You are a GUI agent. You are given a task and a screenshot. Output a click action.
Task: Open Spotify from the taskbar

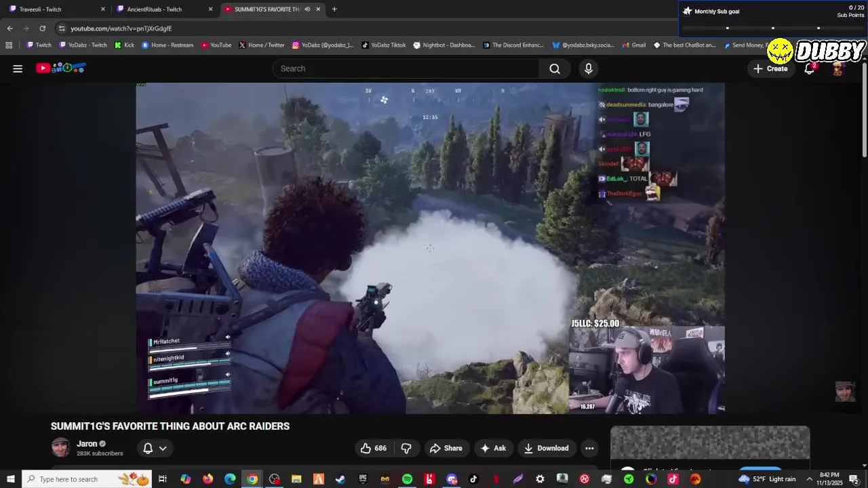click(x=407, y=479)
